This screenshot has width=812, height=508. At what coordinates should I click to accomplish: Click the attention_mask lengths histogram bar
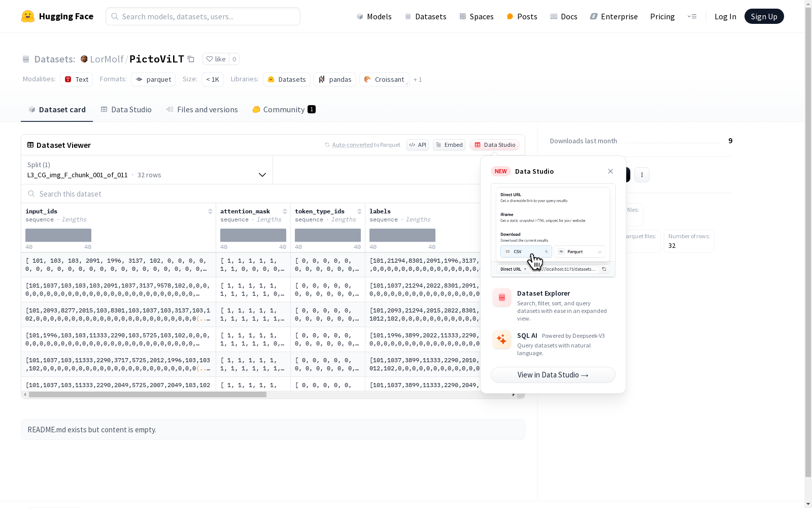(x=253, y=235)
